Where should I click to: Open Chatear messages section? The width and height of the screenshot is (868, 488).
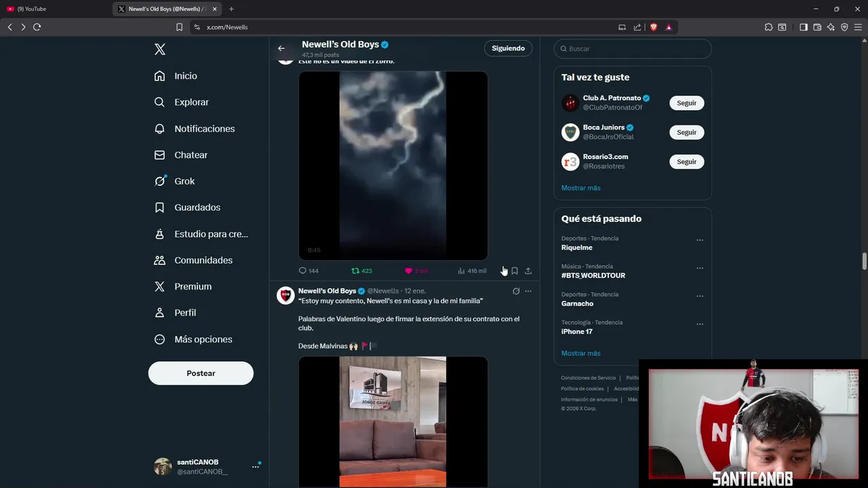click(180, 155)
